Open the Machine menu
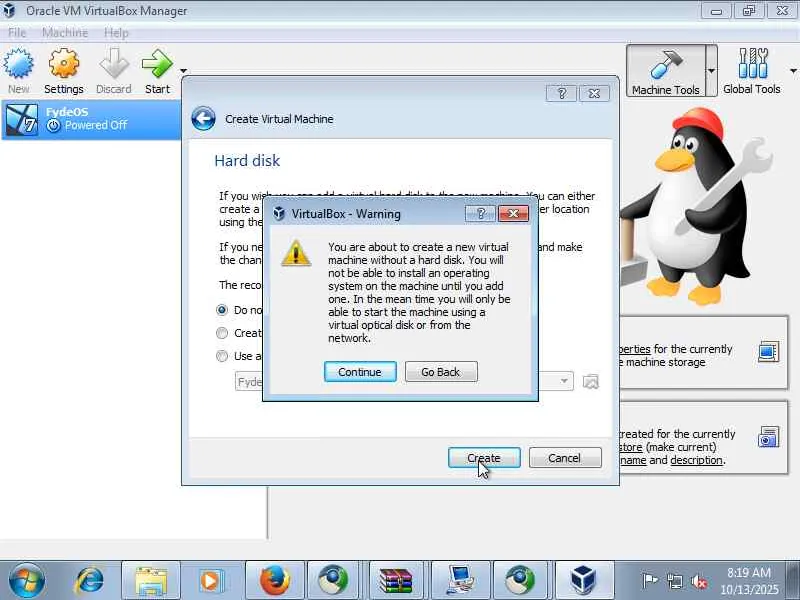800x600 pixels. pos(65,33)
